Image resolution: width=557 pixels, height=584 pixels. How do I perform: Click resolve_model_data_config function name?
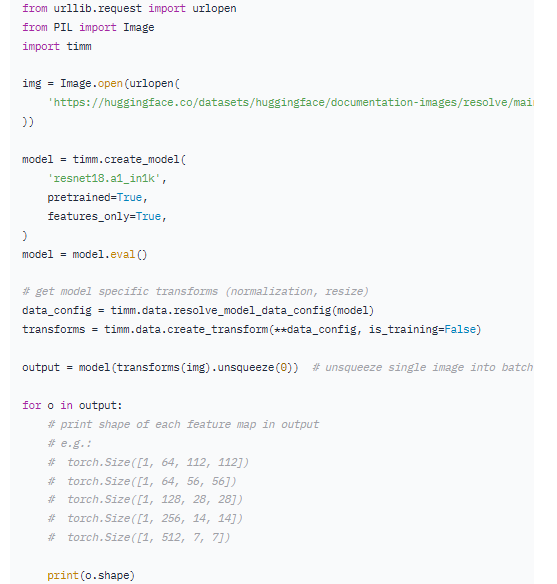[x=252, y=310]
